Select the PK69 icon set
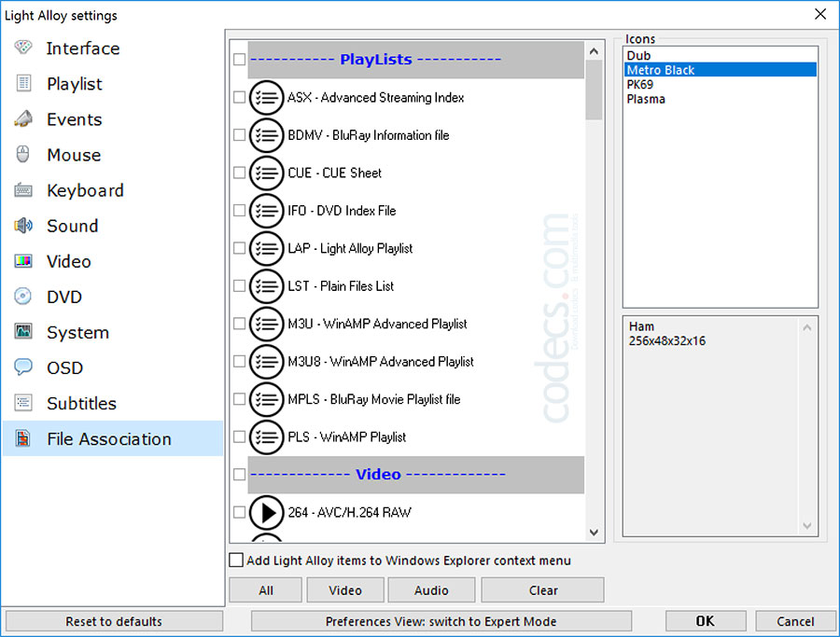 tap(720, 85)
